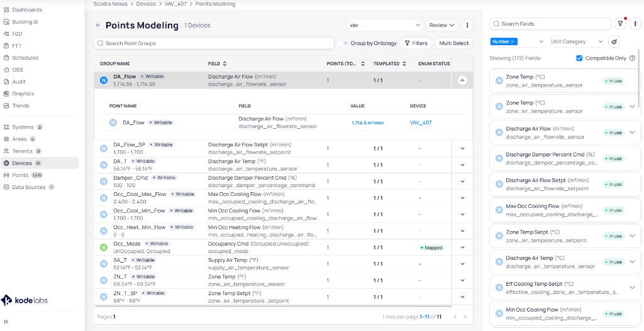Image resolution: width=644 pixels, height=331 pixels.
Task: Click the Compatible Only help icon
Action: [x=633, y=58]
